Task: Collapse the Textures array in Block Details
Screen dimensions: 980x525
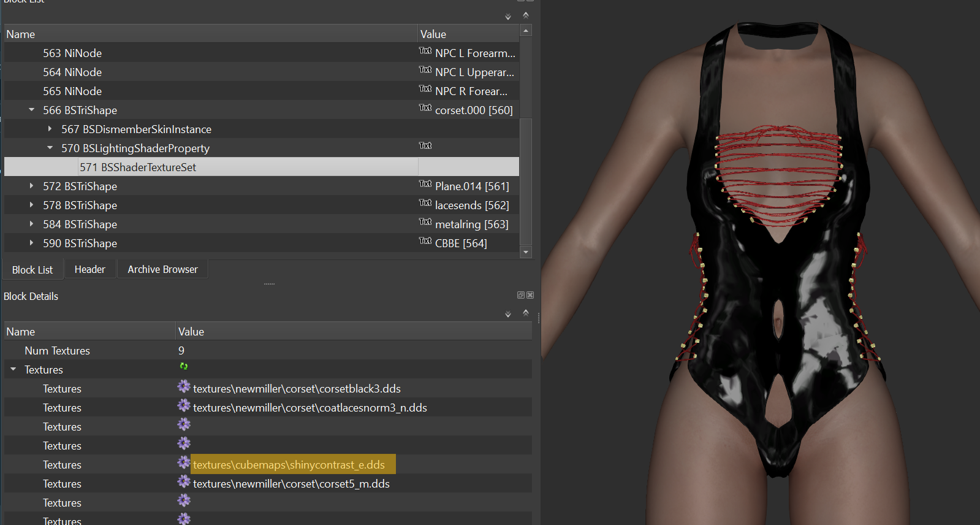Action: (13, 369)
